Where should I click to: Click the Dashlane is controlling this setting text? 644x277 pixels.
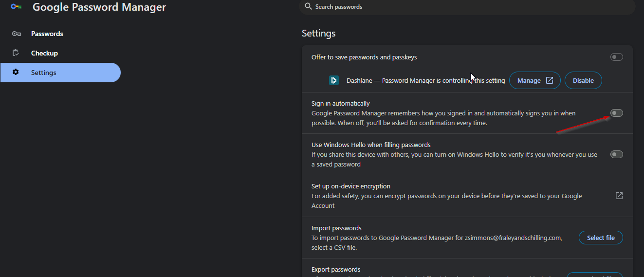(426, 80)
